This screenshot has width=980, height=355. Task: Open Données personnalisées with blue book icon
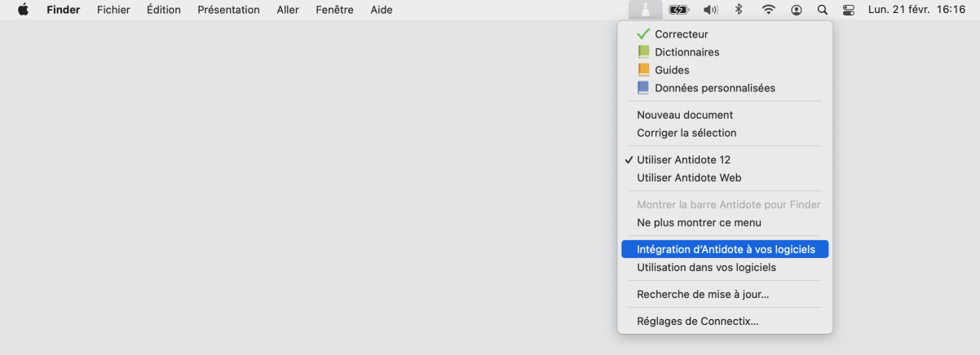(x=714, y=88)
